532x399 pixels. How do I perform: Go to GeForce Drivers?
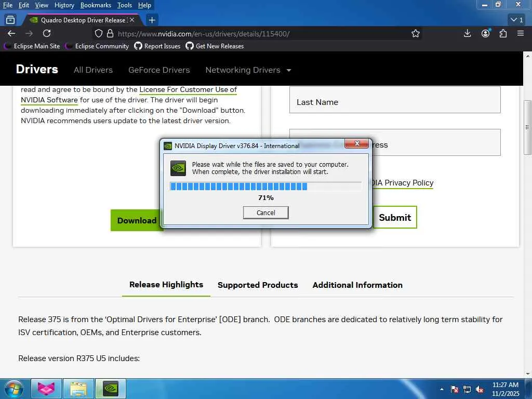159,70
